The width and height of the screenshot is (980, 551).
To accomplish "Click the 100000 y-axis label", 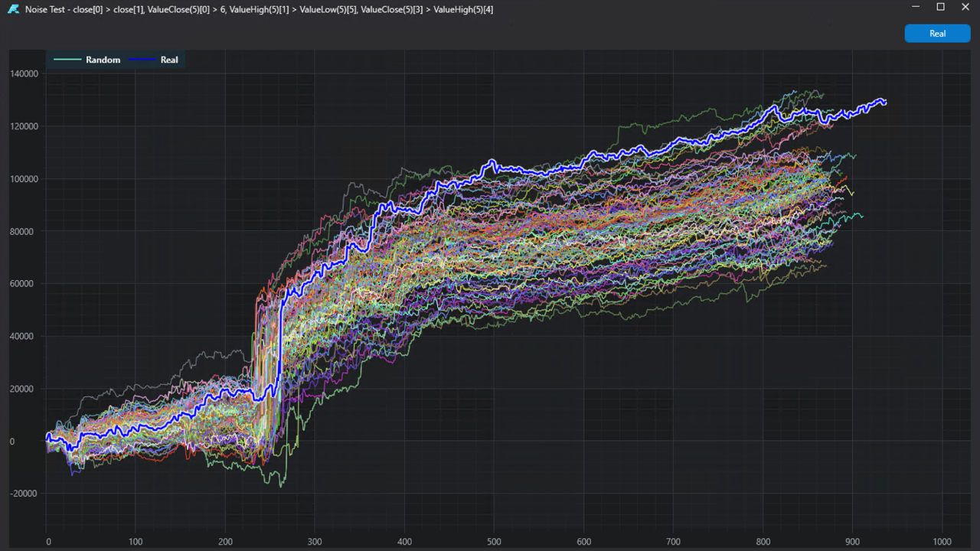I will (24, 179).
